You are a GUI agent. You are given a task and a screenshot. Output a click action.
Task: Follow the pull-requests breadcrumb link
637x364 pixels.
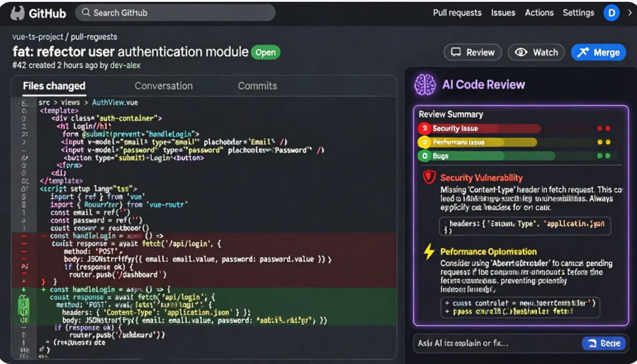point(94,37)
